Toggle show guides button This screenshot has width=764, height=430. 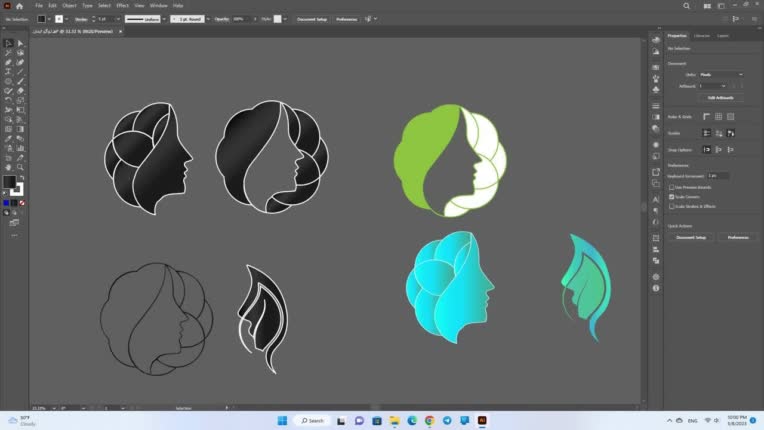coord(707,133)
